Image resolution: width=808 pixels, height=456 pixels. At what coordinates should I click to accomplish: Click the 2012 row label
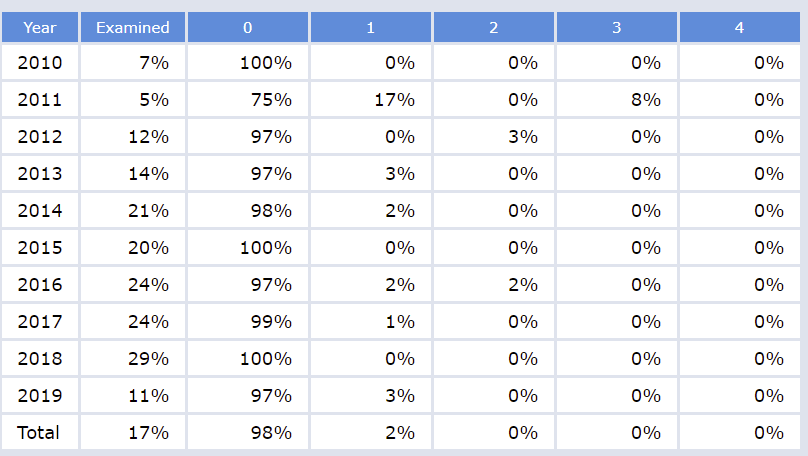click(x=40, y=137)
